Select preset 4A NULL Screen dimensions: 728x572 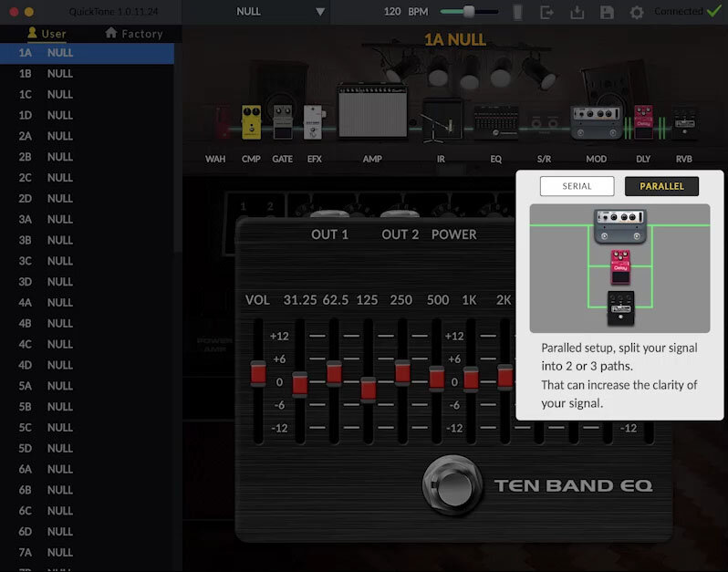point(87,303)
